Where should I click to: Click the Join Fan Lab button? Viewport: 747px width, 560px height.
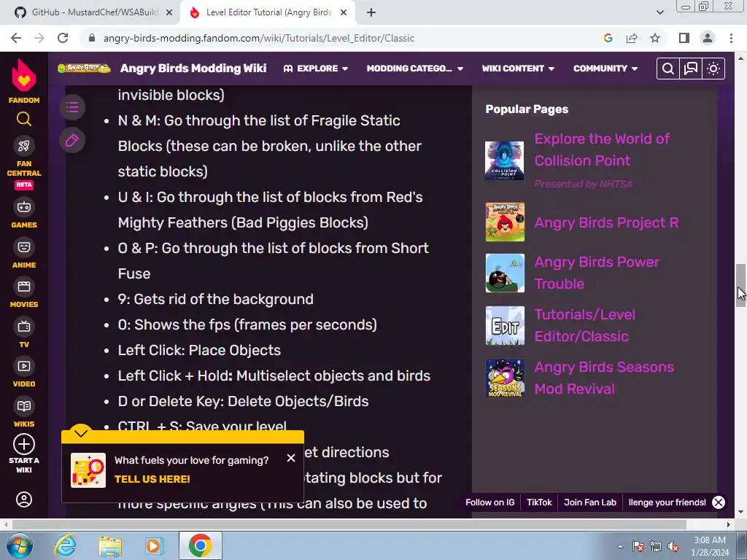(589, 502)
